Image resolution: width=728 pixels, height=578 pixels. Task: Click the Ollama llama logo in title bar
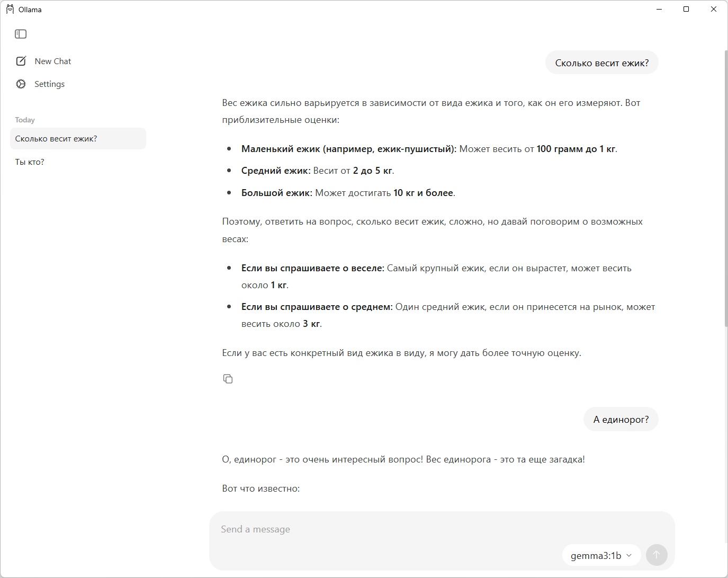pyautogui.click(x=10, y=9)
